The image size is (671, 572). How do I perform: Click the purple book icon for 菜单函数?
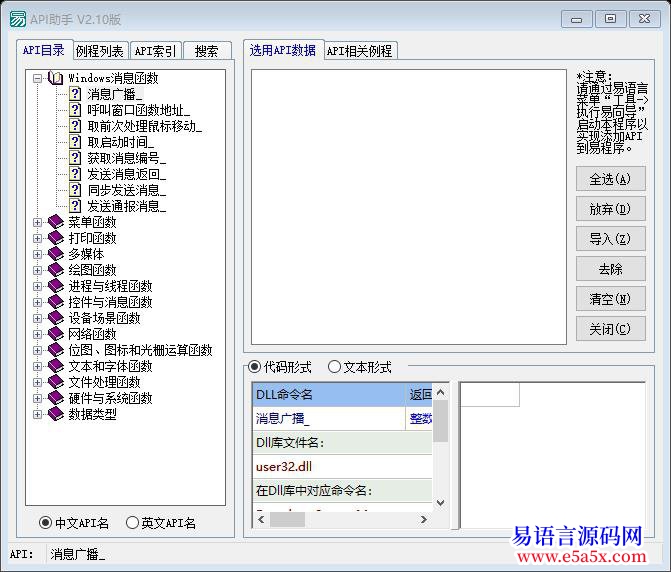(56, 222)
